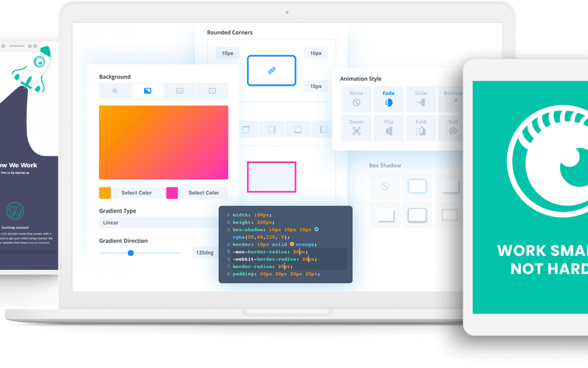Select the top border side icon
Viewport: 588px width, 368px height.
pyautogui.click(x=246, y=130)
